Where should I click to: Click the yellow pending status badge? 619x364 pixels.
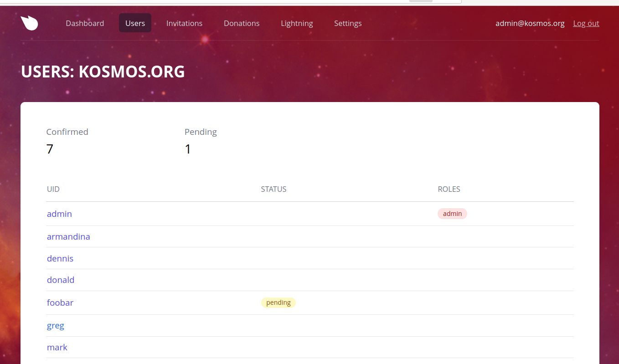[x=278, y=302]
